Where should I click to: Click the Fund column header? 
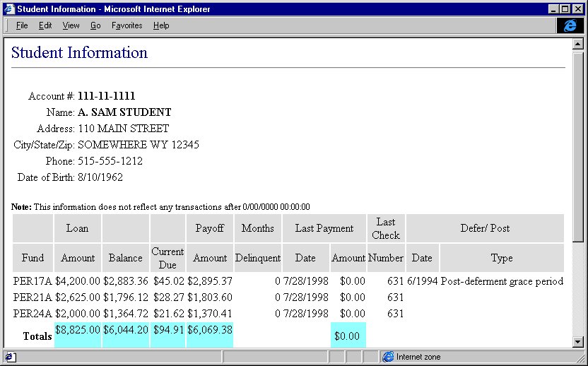tap(33, 258)
